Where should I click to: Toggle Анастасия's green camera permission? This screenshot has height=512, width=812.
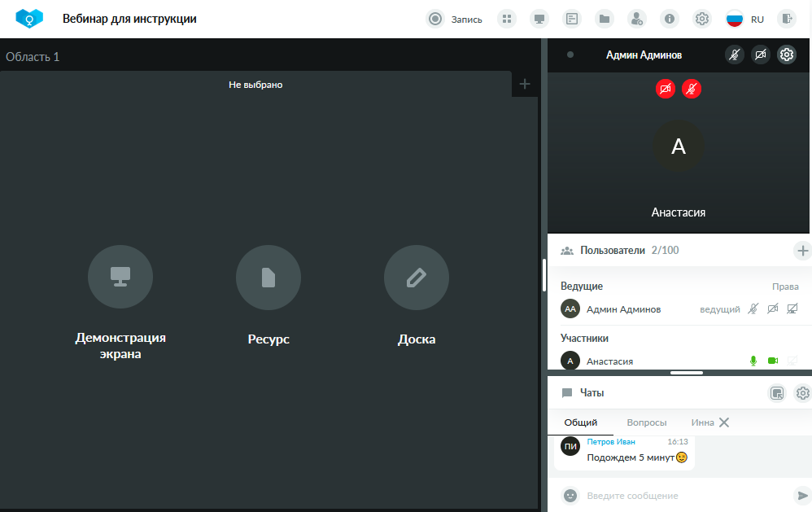773,361
